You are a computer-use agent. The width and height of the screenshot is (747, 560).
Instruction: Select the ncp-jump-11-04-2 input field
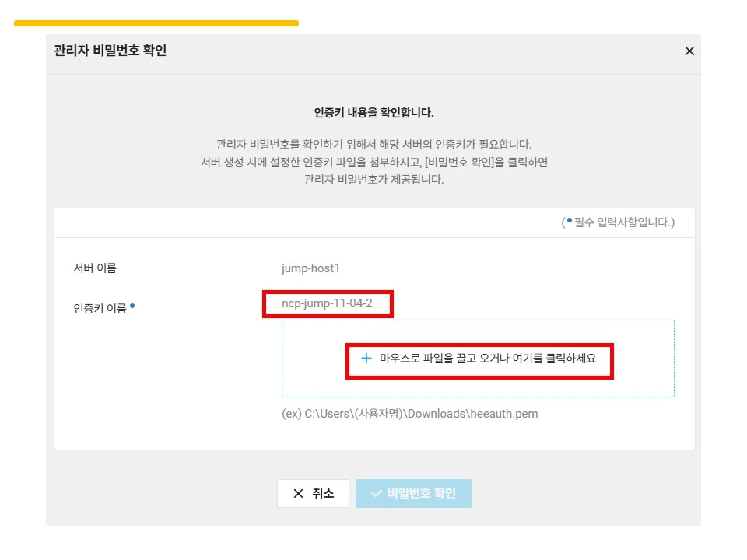click(x=327, y=303)
